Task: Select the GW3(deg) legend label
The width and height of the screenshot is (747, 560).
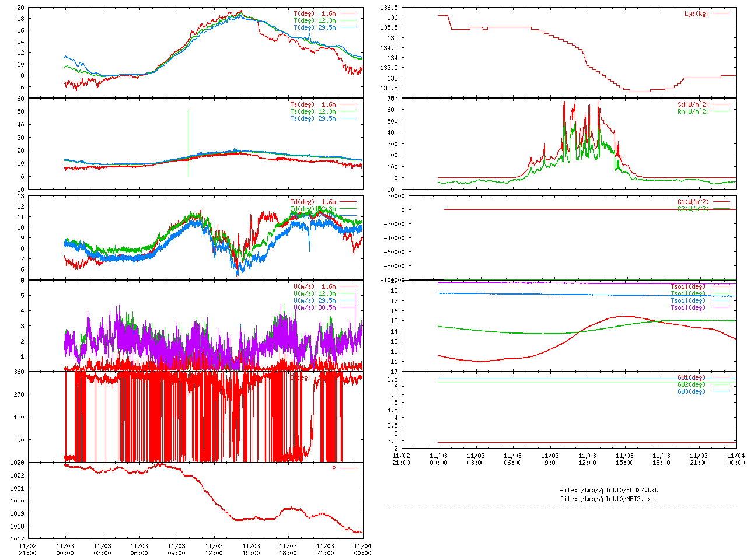Action: (691, 391)
